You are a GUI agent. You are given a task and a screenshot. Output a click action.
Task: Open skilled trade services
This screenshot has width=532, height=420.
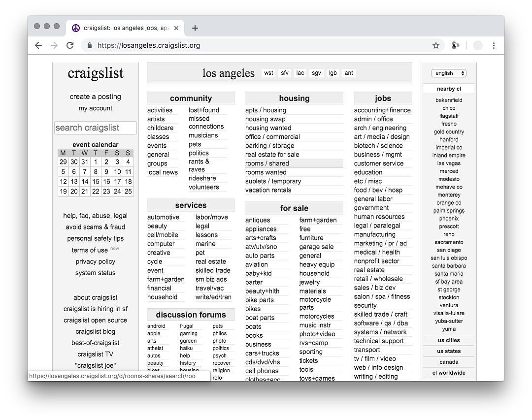tap(213, 270)
